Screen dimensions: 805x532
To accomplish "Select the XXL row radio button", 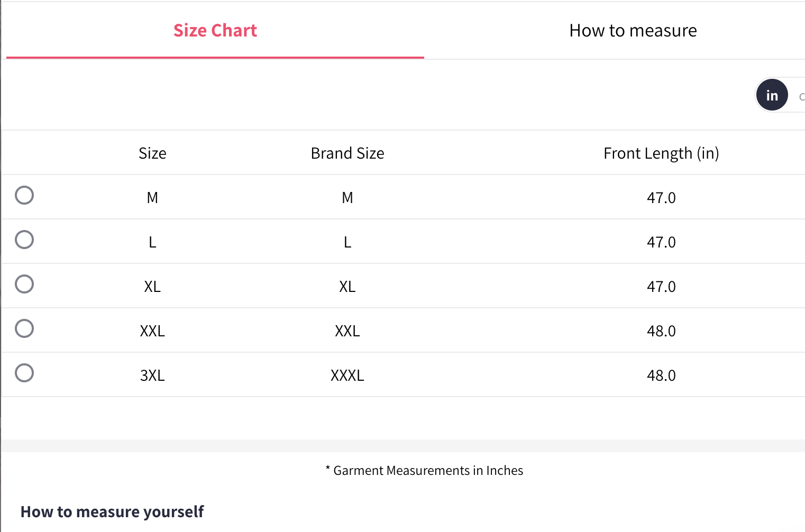I will click(x=24, y=328).
